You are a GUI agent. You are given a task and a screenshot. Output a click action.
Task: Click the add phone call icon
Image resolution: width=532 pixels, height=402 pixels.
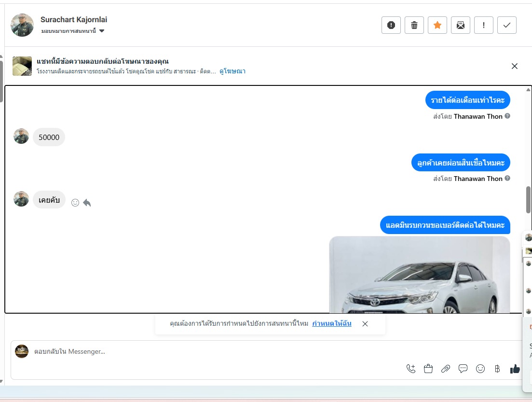click(411, 369)
